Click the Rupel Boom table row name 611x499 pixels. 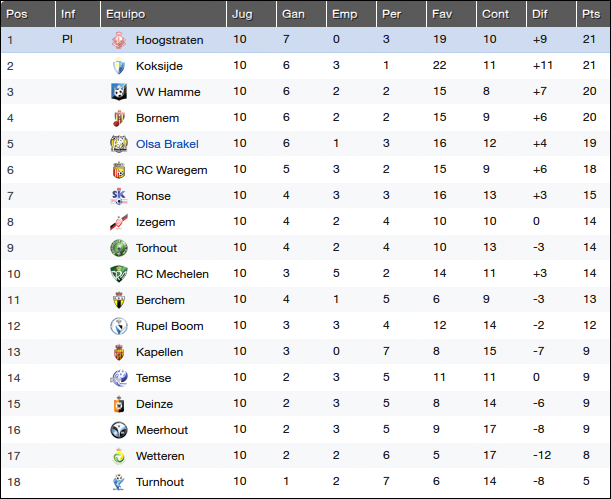[170, 326]
